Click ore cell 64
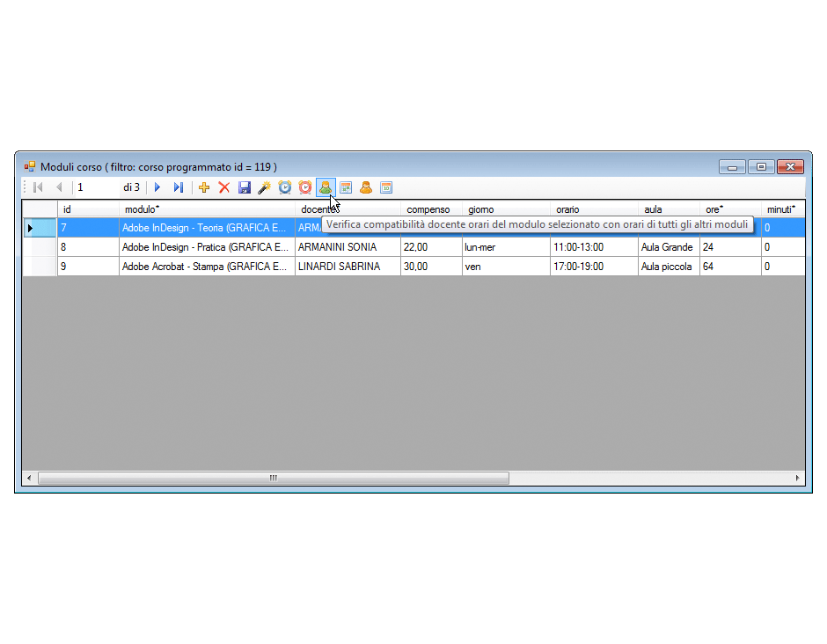827x644 pixels. [x=730, y=267]
